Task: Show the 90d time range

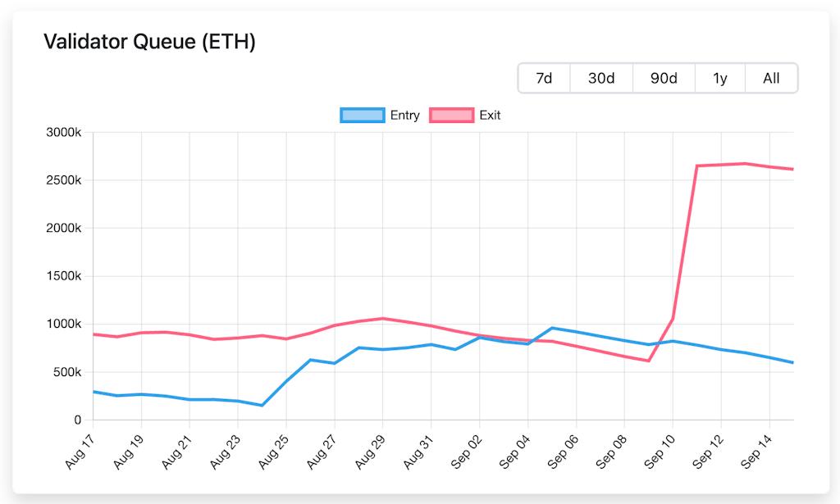Action: click(x=664, y=79)
